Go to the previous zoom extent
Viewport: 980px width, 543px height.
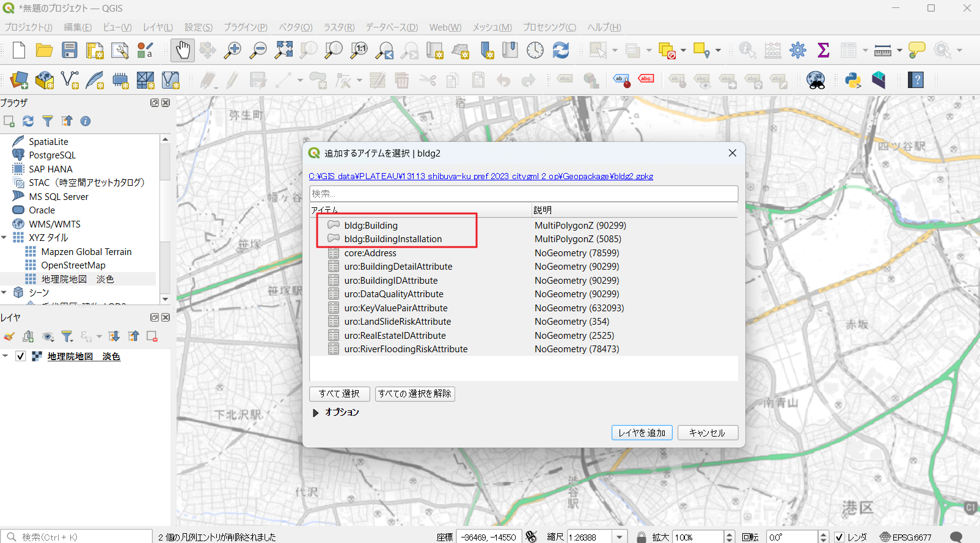[384, 50]
